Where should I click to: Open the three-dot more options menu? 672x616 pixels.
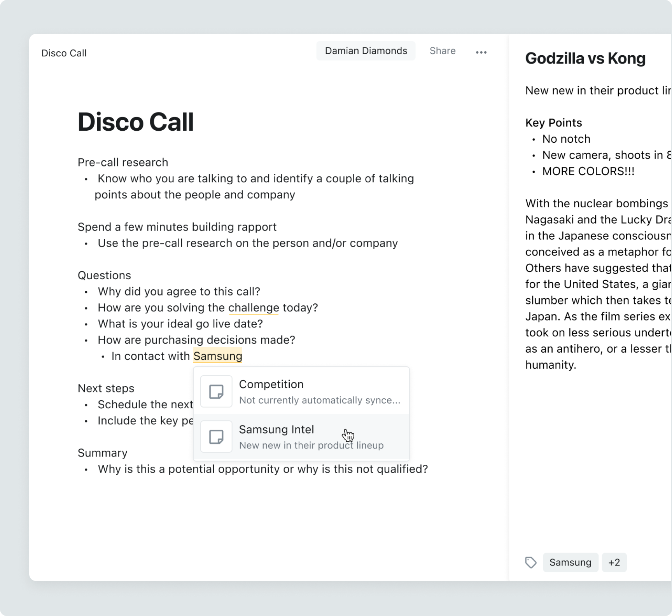(481, 52)
